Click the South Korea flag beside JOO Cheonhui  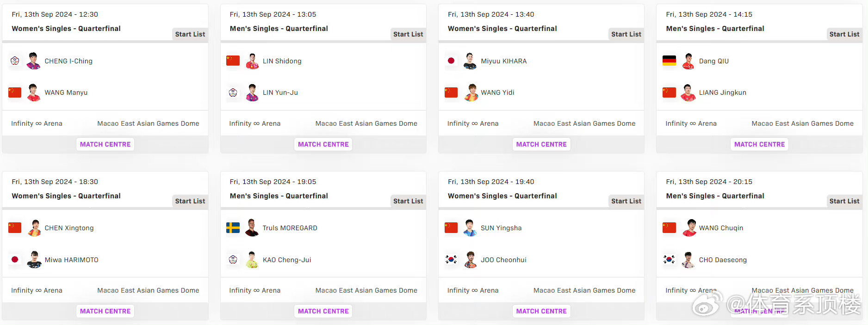point(451,259)
